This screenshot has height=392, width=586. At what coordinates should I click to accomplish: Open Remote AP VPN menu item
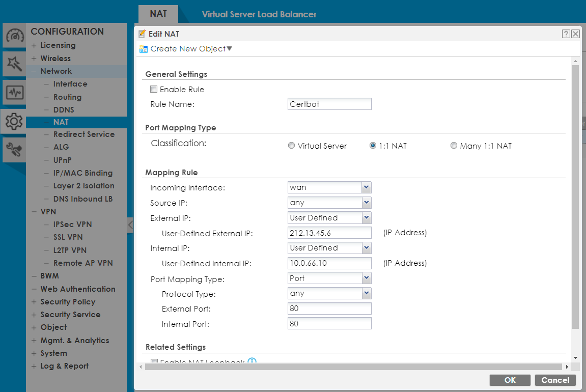coord(83,263)
